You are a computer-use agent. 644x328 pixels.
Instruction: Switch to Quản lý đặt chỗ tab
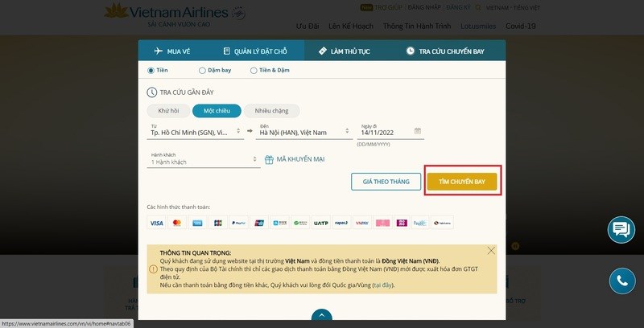click(255, 51)
